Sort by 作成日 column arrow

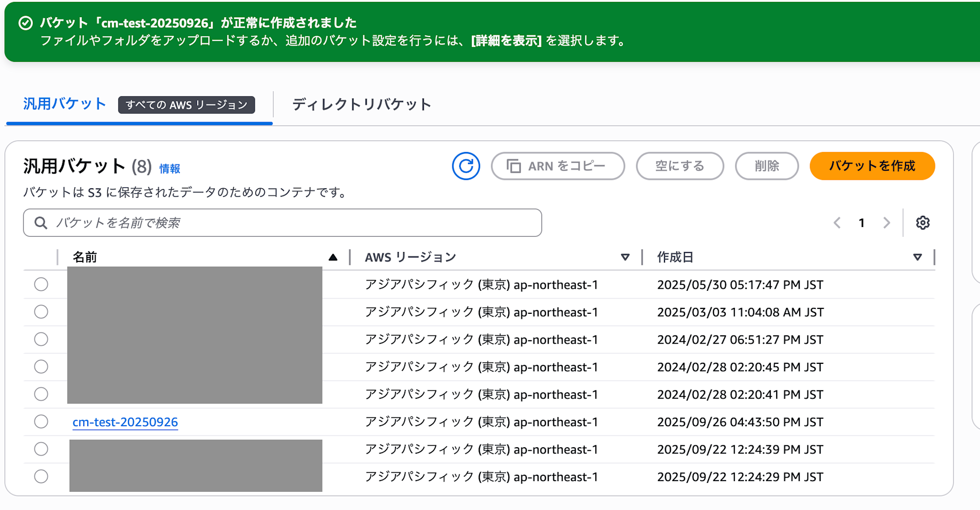(x=917, y=257)
